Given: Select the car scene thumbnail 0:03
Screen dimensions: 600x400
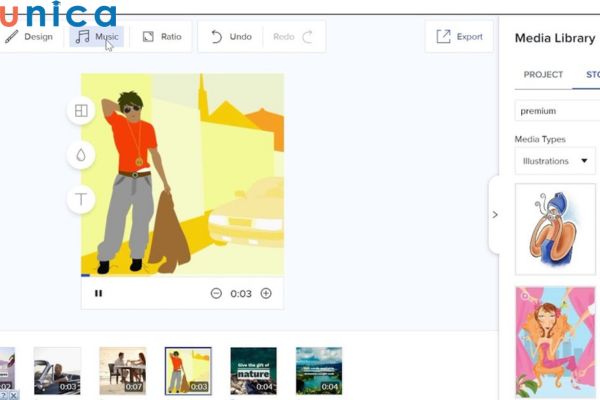Looking at the screenshot, I should pyautogui.click(x=57, y=371).
